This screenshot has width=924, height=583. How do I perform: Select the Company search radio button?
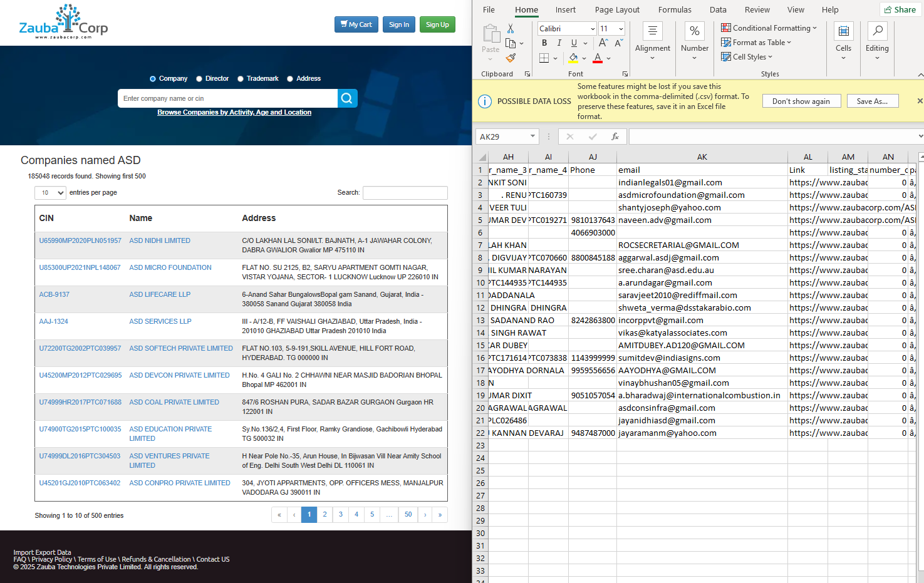pos(153,79)
